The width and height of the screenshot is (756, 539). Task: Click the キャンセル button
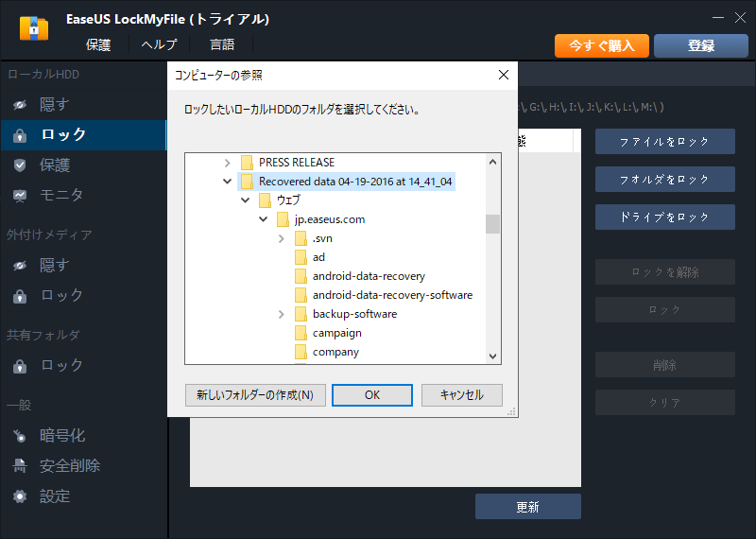(x=461, y=394)
